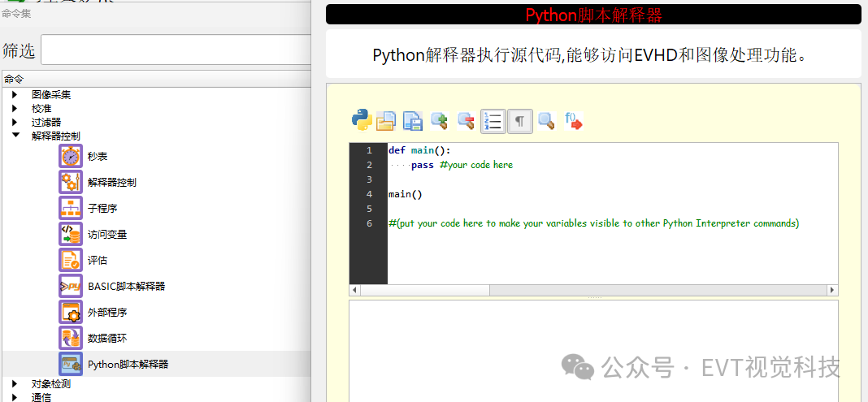The height and width of the screenshot is (402, 868).
Task: Click the 对象检测 category label
Action: [x=51, y=384]
